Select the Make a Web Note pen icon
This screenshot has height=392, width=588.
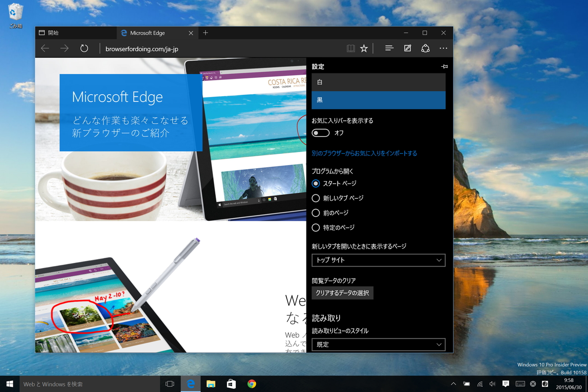[407, 48]
